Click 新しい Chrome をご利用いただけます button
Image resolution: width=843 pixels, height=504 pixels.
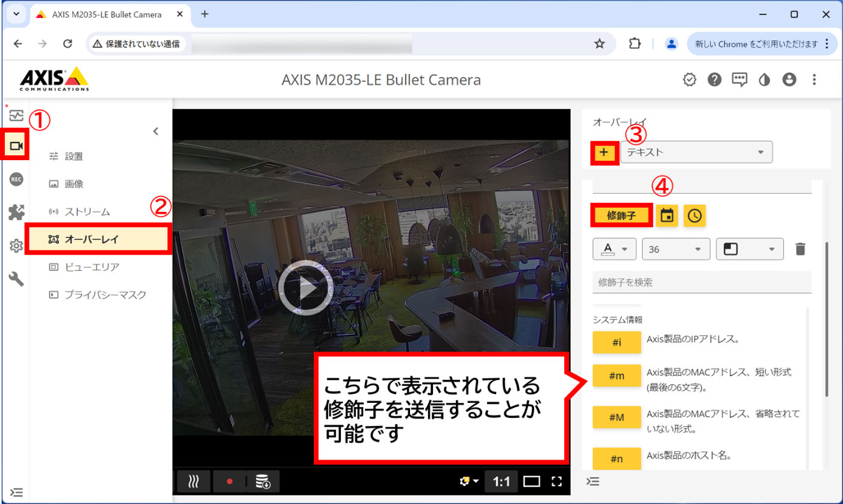(762, 43)
